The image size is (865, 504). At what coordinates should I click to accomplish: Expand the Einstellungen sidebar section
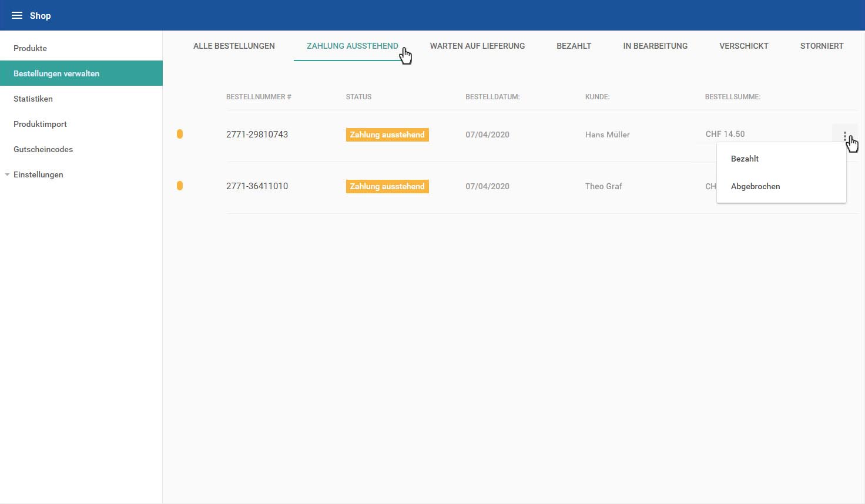click(x=7, y=174)
